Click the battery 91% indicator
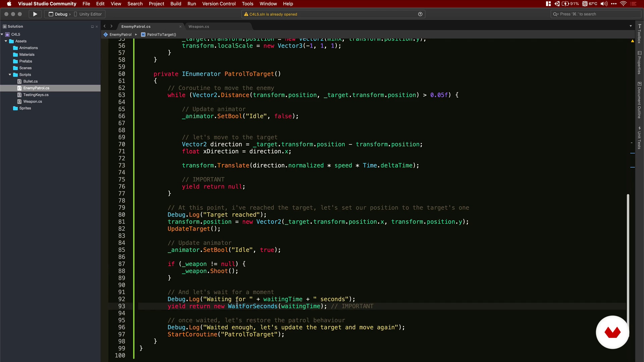 (570, 4)
